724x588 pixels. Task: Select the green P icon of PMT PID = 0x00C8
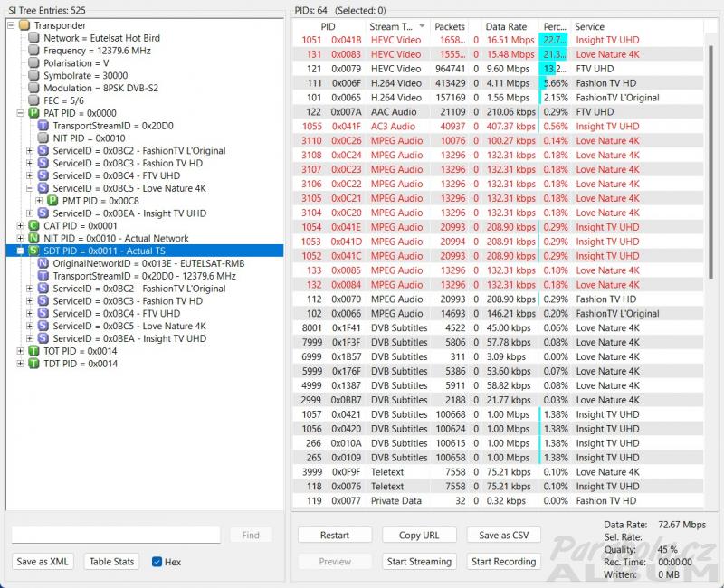coord(52,200)
